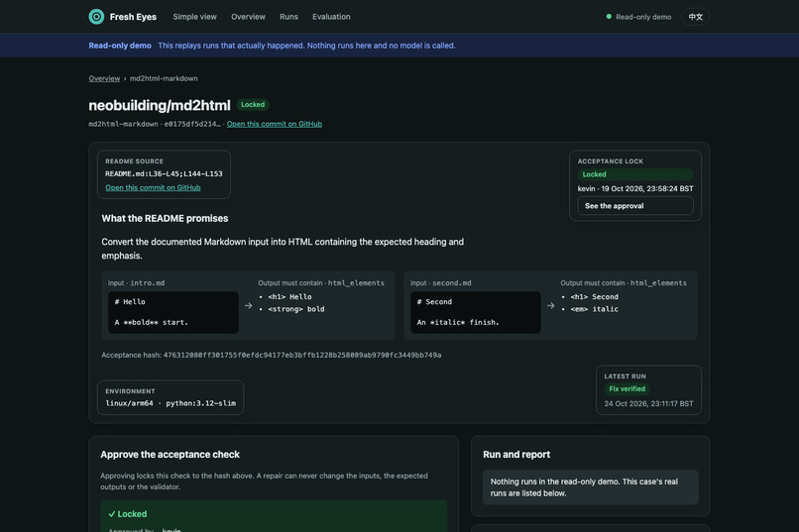Open the Simple view nav item
799x532 pixels.
click(x=194, y=17)
